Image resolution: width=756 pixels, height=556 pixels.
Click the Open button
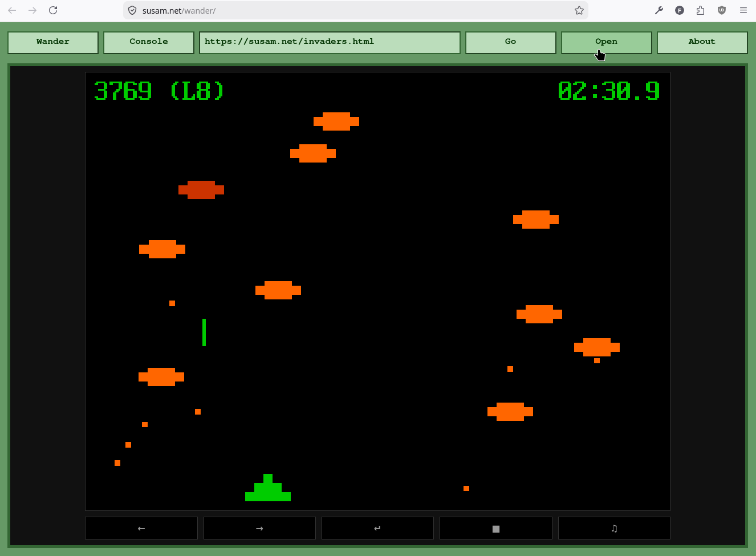[x=607, y=43]
